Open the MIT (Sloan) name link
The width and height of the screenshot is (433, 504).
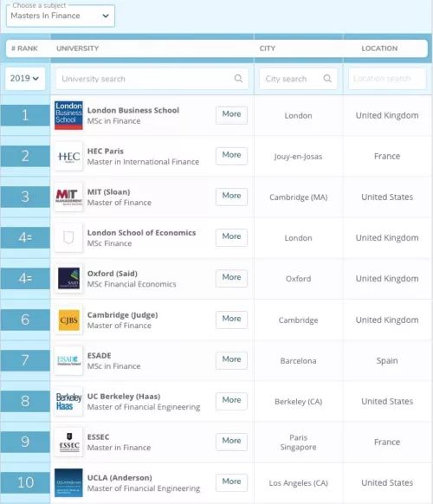pyautogui.click(x=108, y=192)
